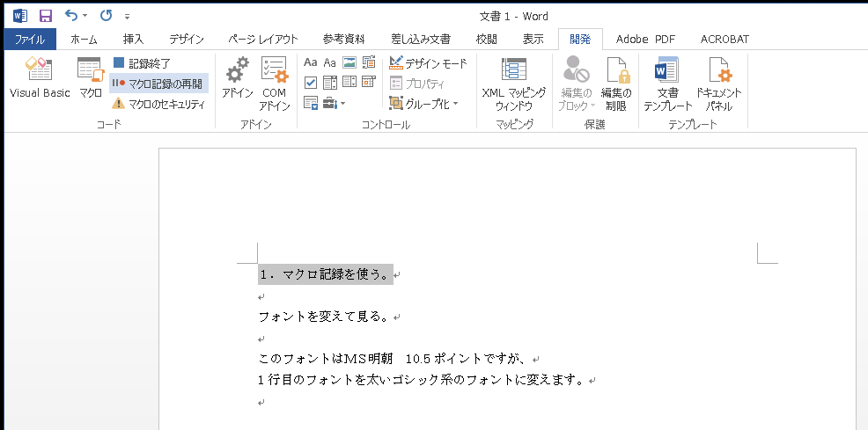Switch to the Adobe PDF tab
Viewport: 868px width, 430px height.
[645, 40]
